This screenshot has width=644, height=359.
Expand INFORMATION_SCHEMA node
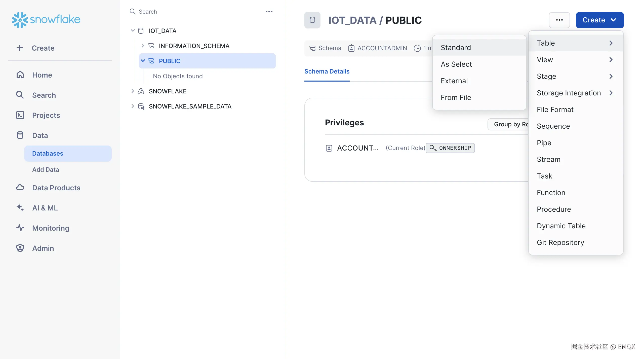coord(143,46)
